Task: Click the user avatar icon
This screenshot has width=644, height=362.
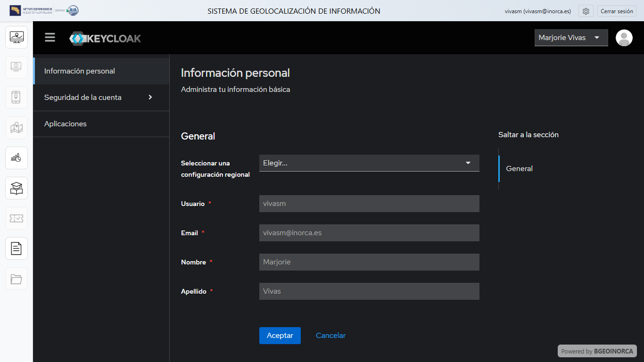Action: click(x=624, y=38)
